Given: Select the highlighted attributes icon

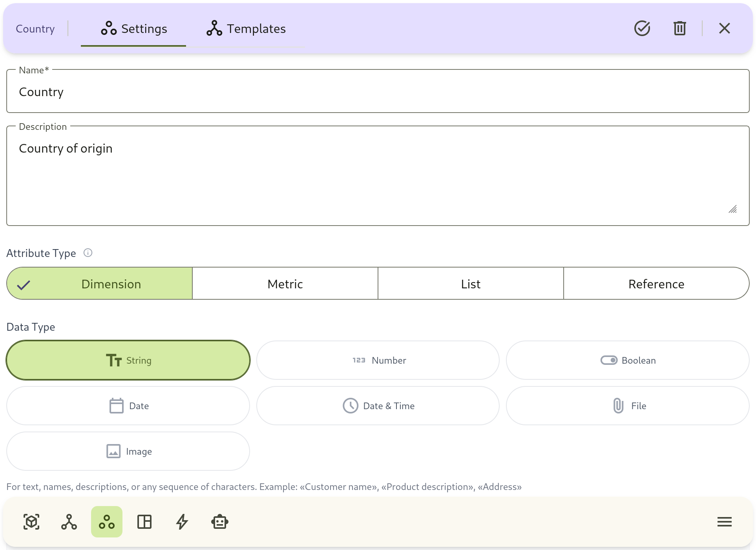Looking at the screenshot, I should pyautogui.click(x=106, y=522).
